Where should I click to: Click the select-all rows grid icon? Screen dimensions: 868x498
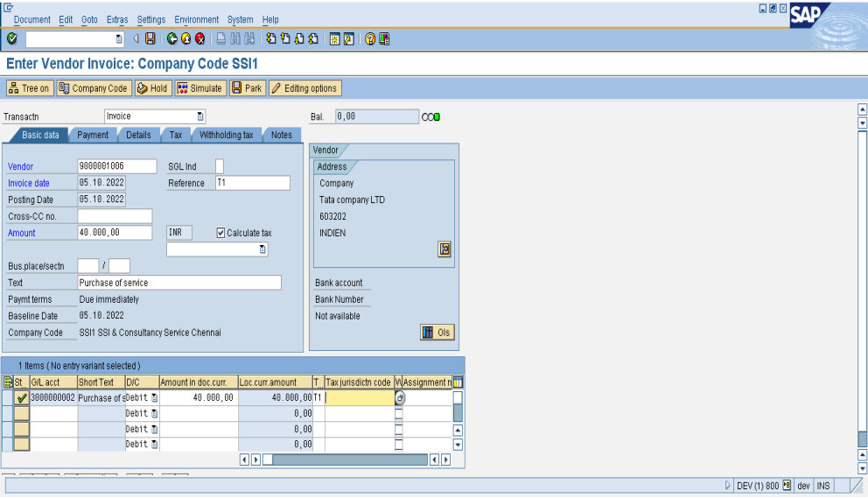click(x=8, y=382)
